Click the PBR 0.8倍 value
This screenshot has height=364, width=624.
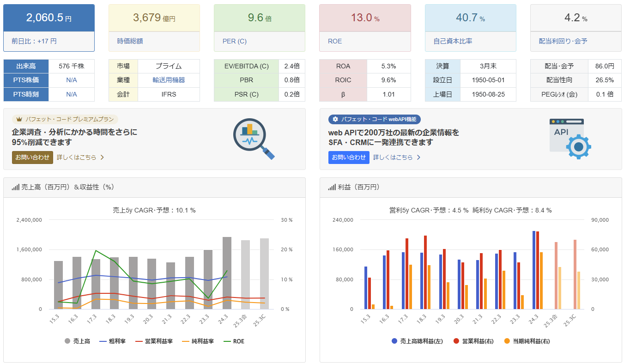(x=292, y=80)
